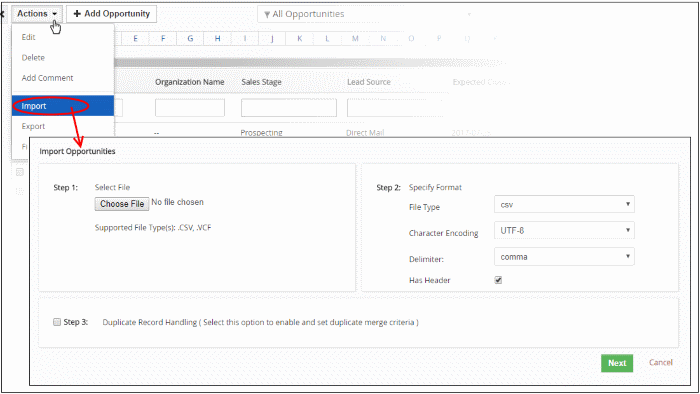700x394 pixels.
Task: Open the Delimiter comma dropdown
Action: (564, 257)
